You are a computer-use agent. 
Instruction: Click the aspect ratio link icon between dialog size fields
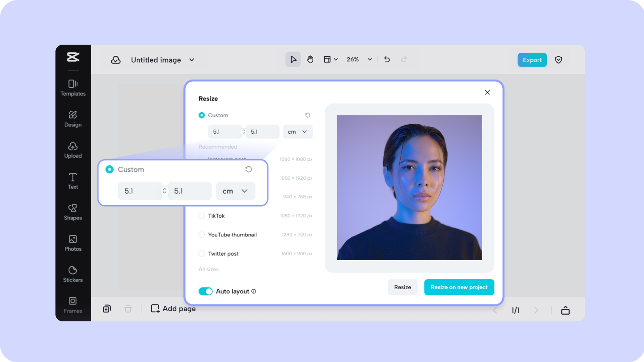244,132
